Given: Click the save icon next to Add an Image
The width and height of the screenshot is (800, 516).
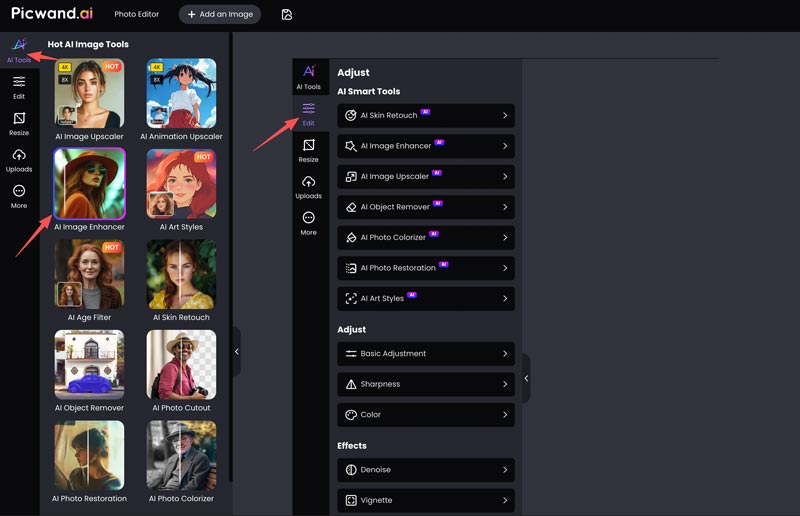Looking at the screenshot, I should (x=287, y=14).
